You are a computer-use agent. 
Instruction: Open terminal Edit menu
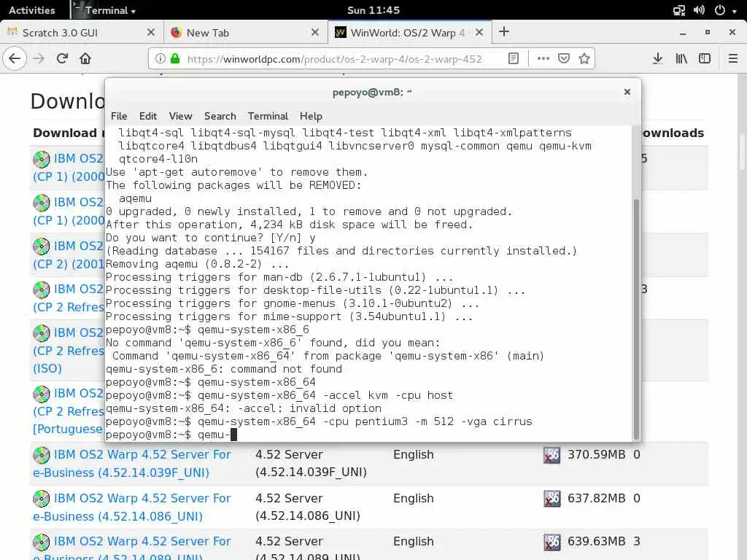pos(148,116)
